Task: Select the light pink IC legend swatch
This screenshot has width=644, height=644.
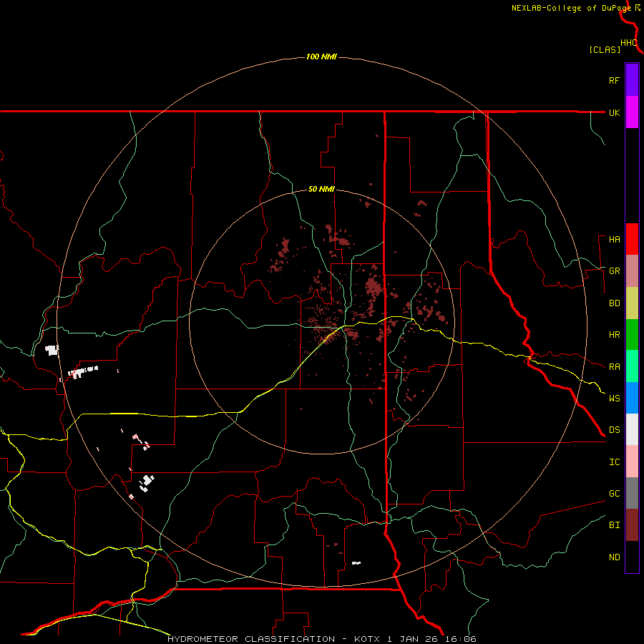Action: pyautogui.click(x=632, y=462)
